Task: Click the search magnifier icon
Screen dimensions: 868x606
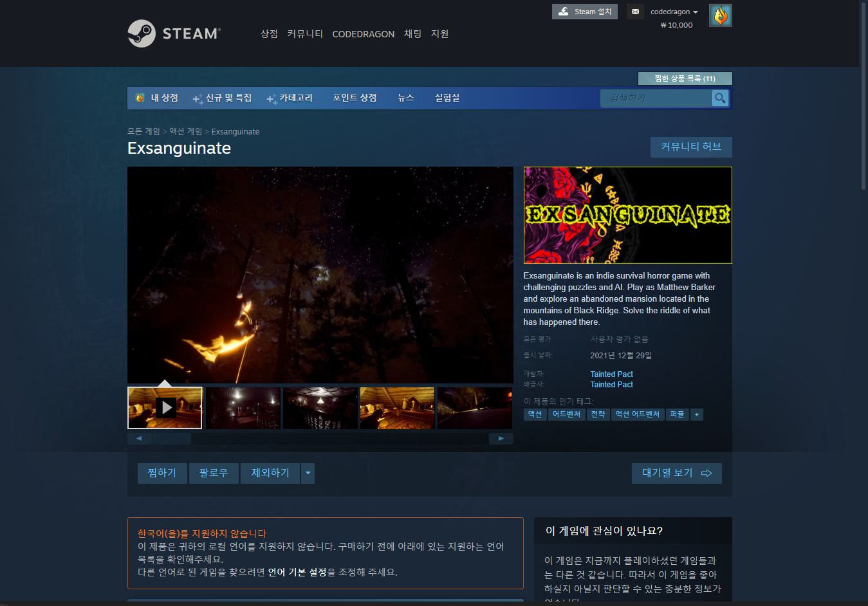Action: [x=720, y=98]
